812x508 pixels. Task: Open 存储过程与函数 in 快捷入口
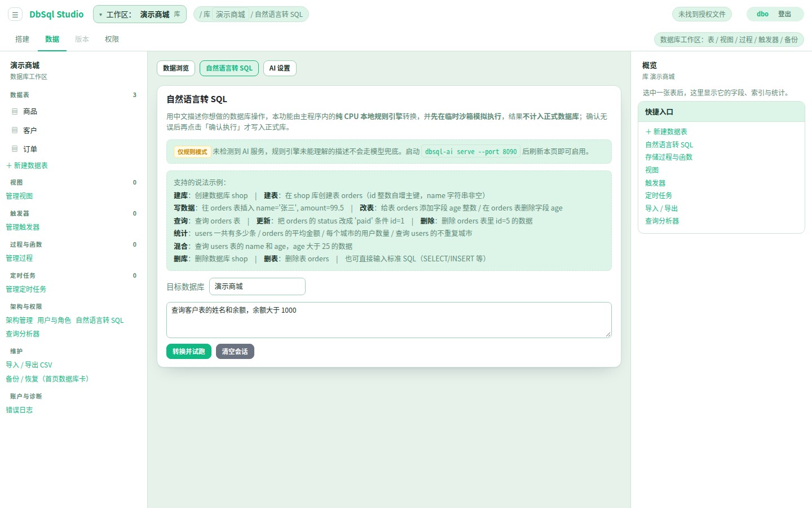[669, 157]
